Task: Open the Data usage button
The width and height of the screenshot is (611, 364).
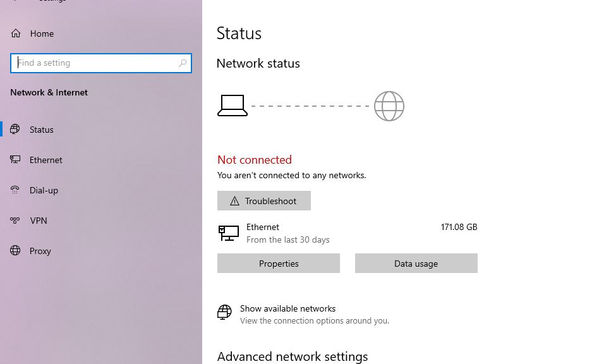Action: [416, 264]
